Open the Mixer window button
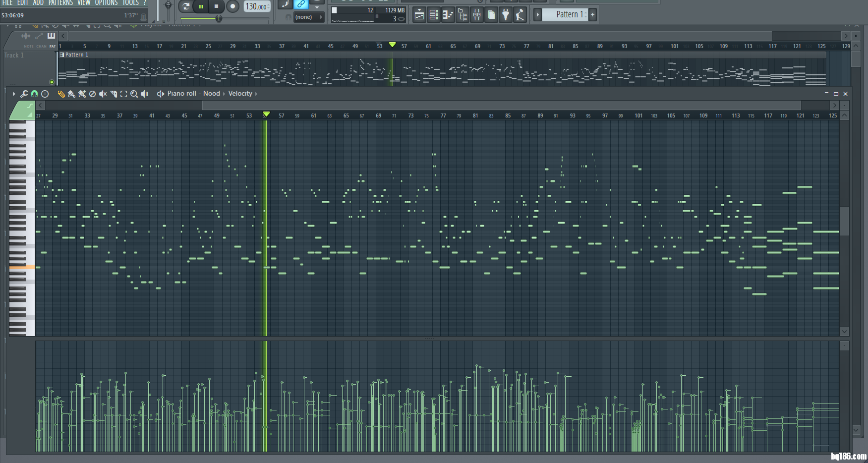Screen dimensions: 868x463 tap(477, 15)
